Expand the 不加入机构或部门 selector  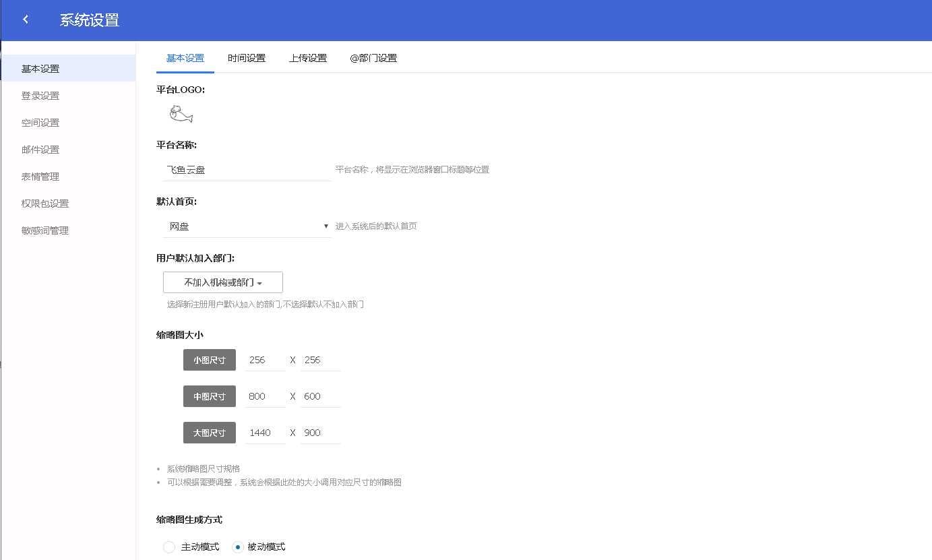coord(222,282)
